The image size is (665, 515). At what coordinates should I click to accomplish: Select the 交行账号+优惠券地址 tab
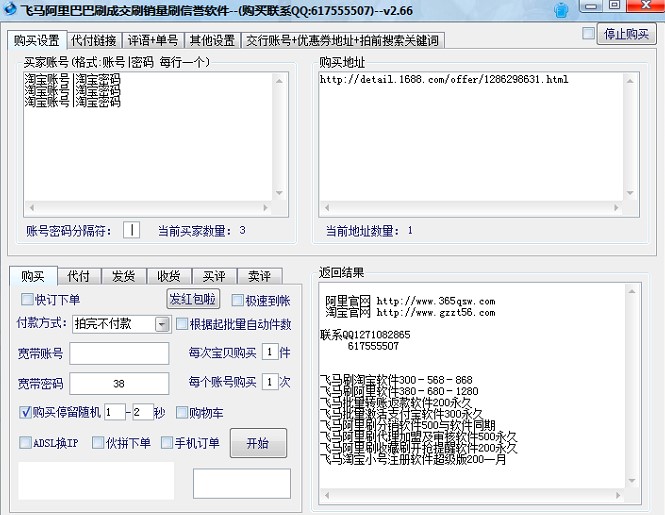(343, 40)
